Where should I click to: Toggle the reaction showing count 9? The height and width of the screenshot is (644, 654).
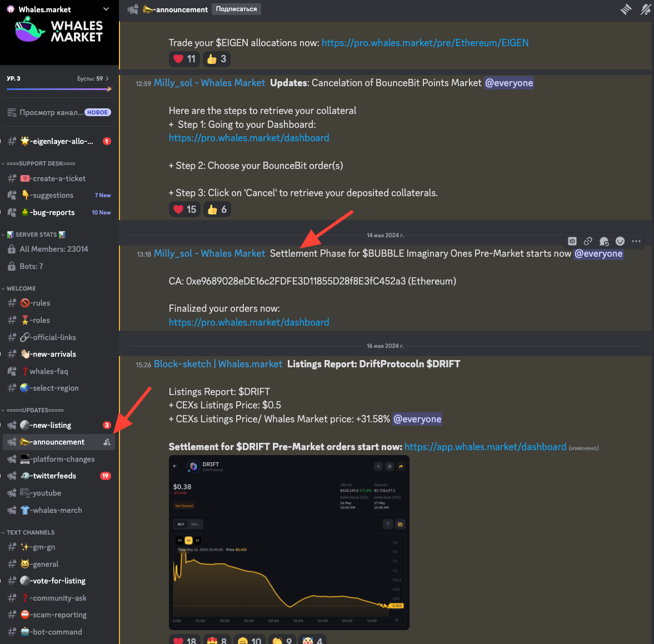(282, 640)
